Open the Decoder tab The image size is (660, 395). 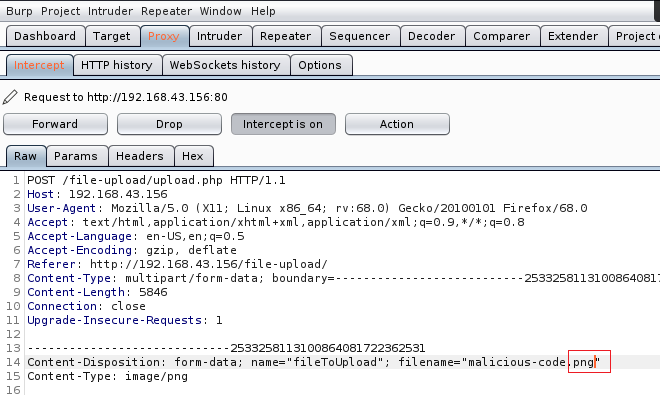point(432,36)
